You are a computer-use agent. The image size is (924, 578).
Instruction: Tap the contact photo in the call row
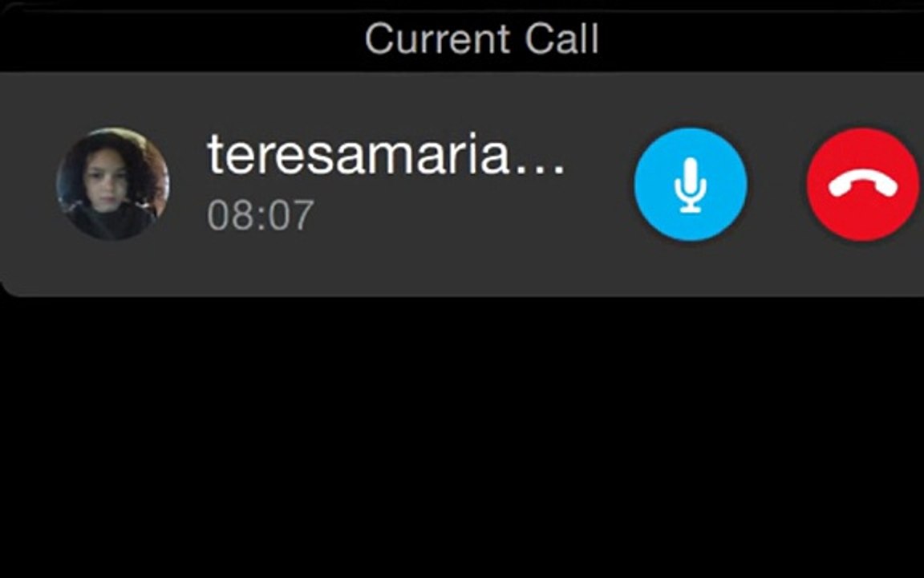coord(112,183)
